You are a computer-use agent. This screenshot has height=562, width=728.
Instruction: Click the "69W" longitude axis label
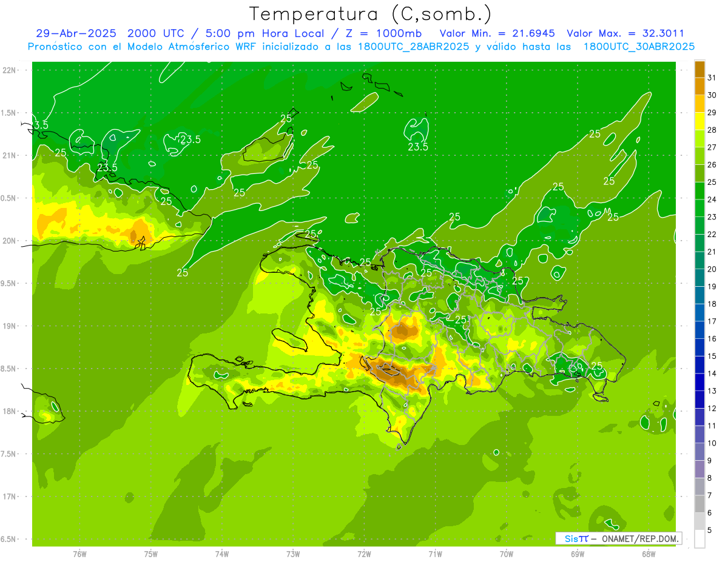pos(578,554)
